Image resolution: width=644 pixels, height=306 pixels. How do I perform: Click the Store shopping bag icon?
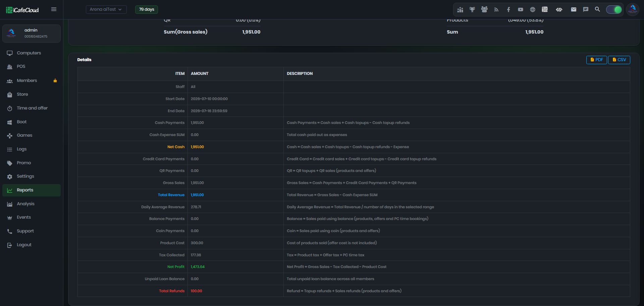(10, 94)
